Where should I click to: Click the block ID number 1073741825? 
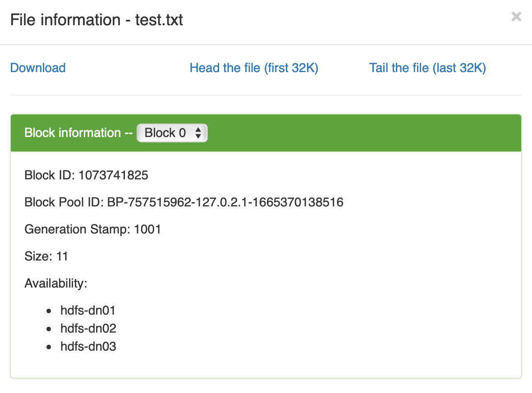coord(113,175)
